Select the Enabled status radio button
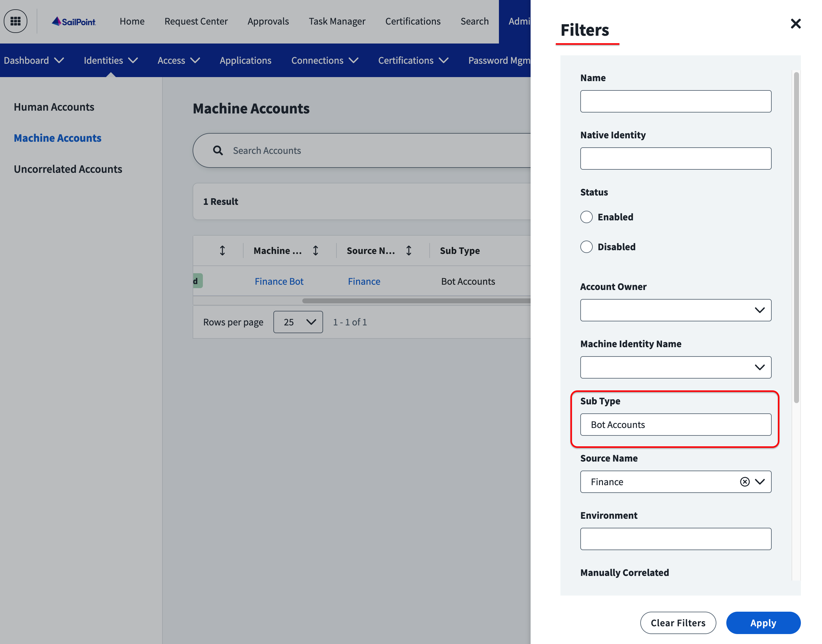 click(587, 217)
